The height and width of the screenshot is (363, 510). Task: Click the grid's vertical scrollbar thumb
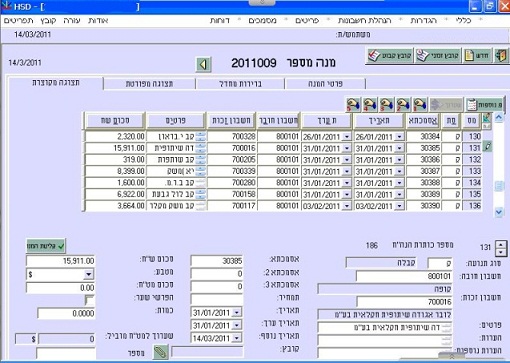coord(499,186)
